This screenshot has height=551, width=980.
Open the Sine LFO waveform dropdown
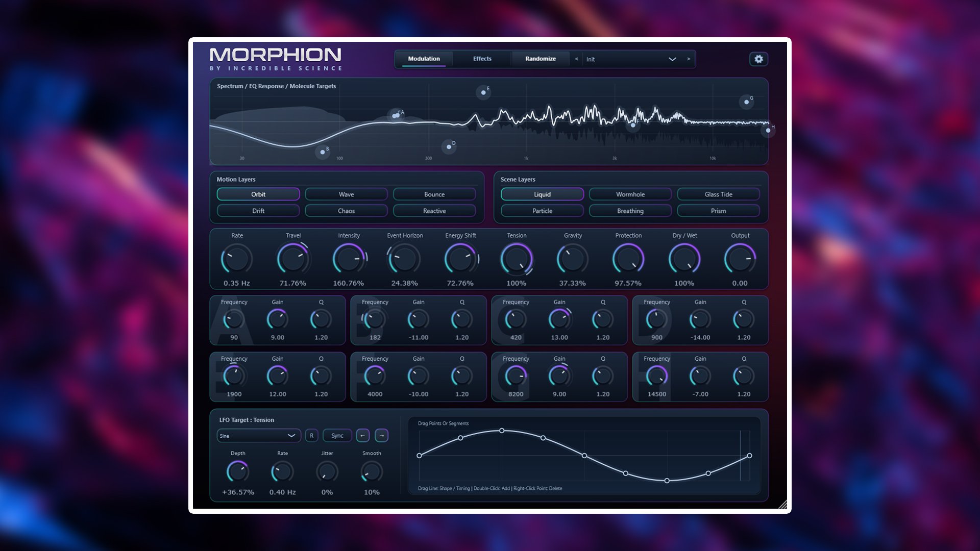point(258,436)
